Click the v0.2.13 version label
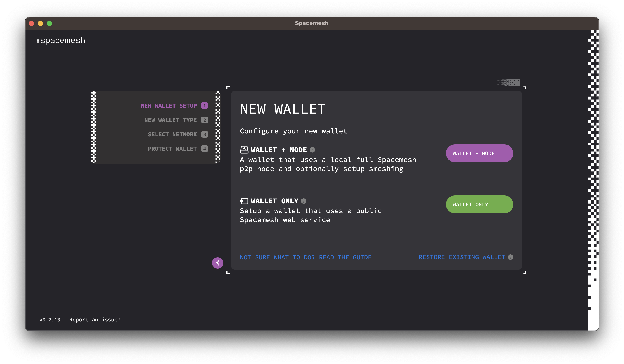 (50, 320)
